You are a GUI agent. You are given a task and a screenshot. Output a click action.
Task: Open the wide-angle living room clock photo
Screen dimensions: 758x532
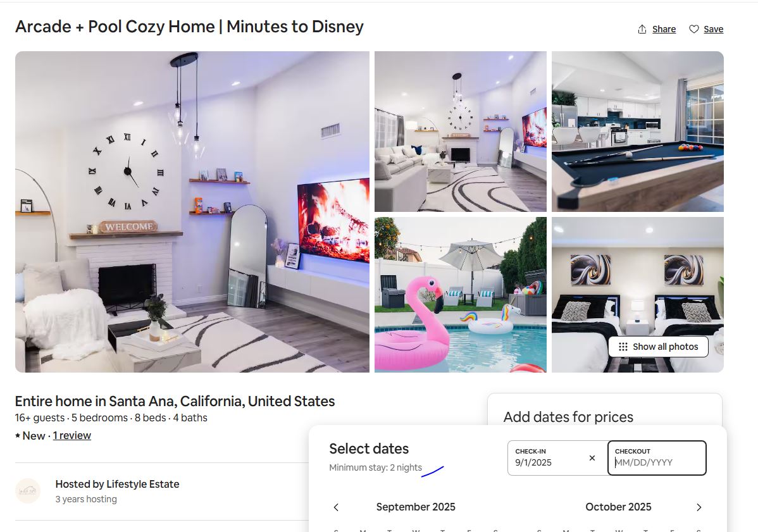coord(460,132)
